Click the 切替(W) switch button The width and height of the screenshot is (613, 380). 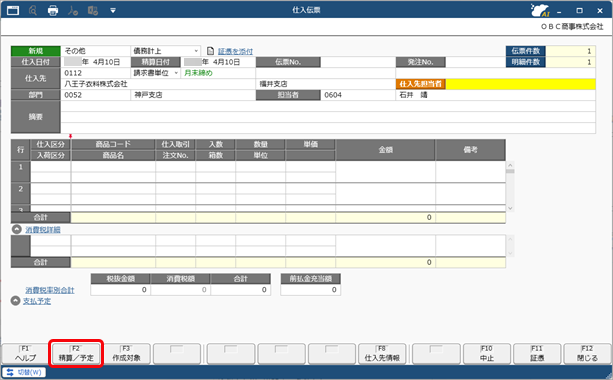click(24, 372)
